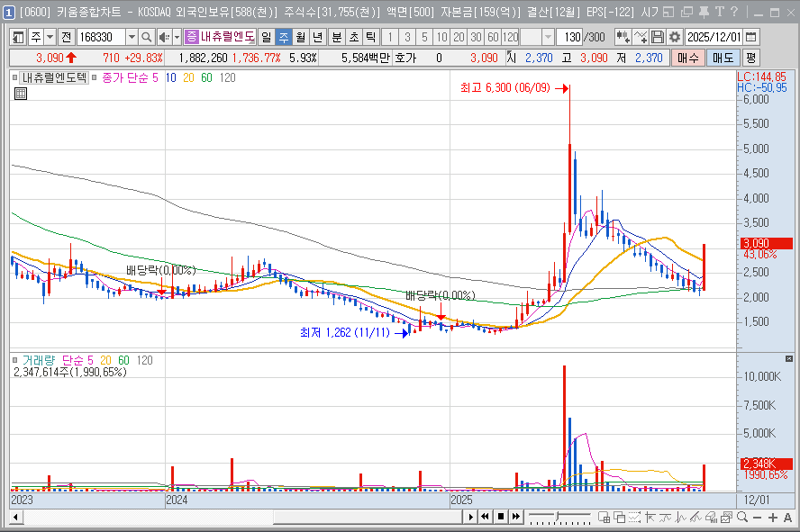Click the minus zoom-out icon

coord(757,518)
